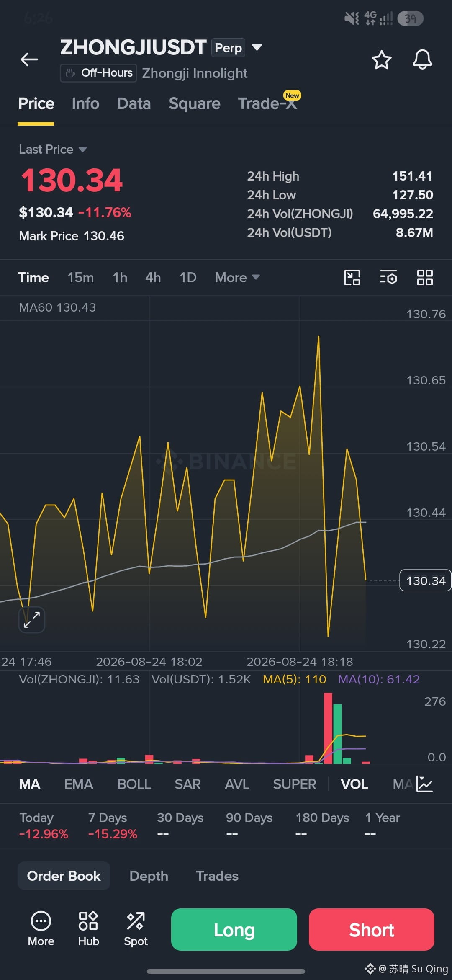
Task: Tap the 30 Days performance
Action: [180, 825]
